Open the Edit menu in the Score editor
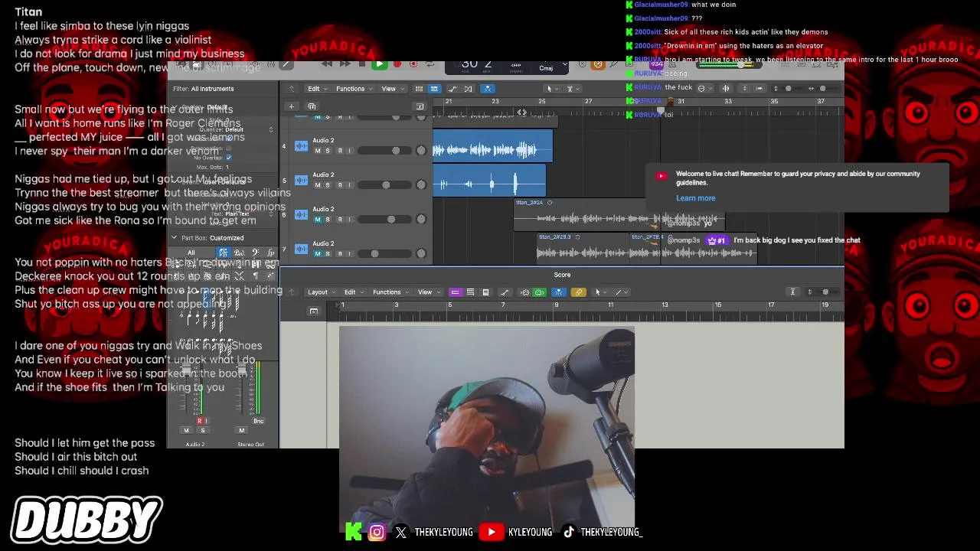The width and height of the screenshot is (980, 551). pyautogui.click(x=352, y=292)
